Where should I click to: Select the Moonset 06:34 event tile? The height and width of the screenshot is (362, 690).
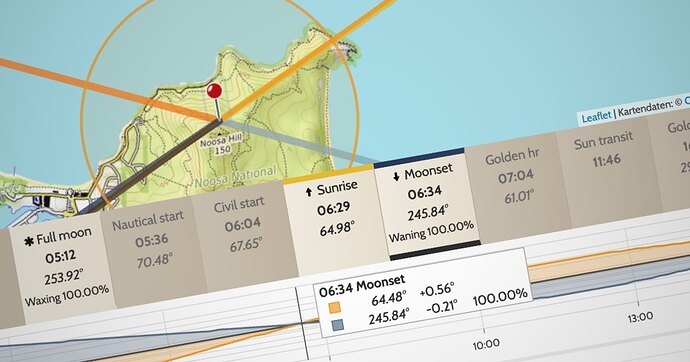[427, 203]
